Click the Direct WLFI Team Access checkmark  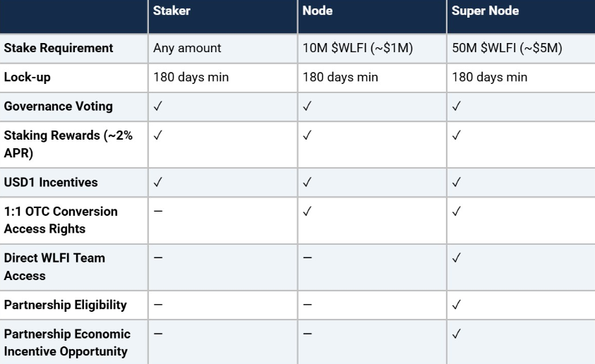point(456,258)
